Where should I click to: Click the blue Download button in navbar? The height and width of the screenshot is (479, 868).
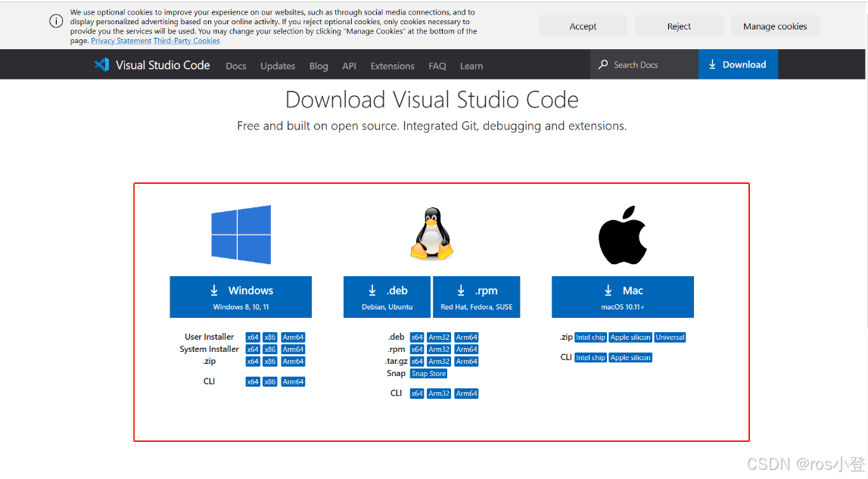pyautogui.click(x=738, y=64)
